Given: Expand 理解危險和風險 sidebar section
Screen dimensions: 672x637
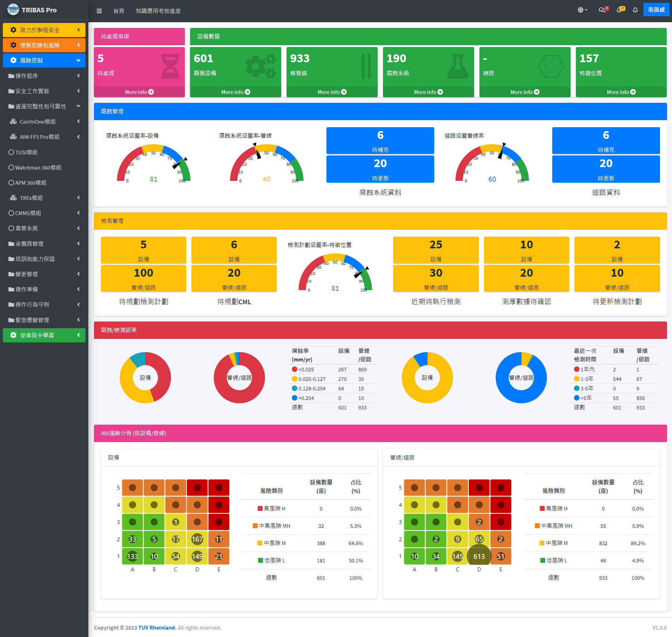Looking at the screenshot, I should point(44,45).
